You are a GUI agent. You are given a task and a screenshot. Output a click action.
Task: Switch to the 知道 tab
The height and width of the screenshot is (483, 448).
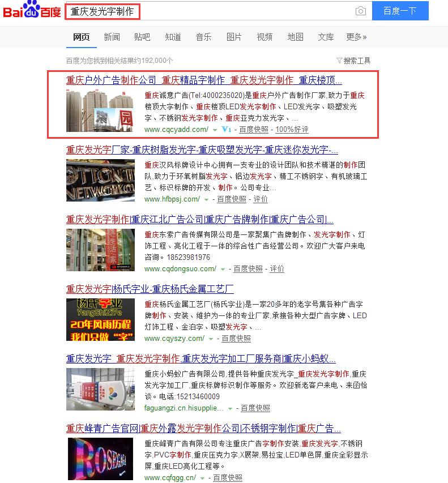[173, 37]
